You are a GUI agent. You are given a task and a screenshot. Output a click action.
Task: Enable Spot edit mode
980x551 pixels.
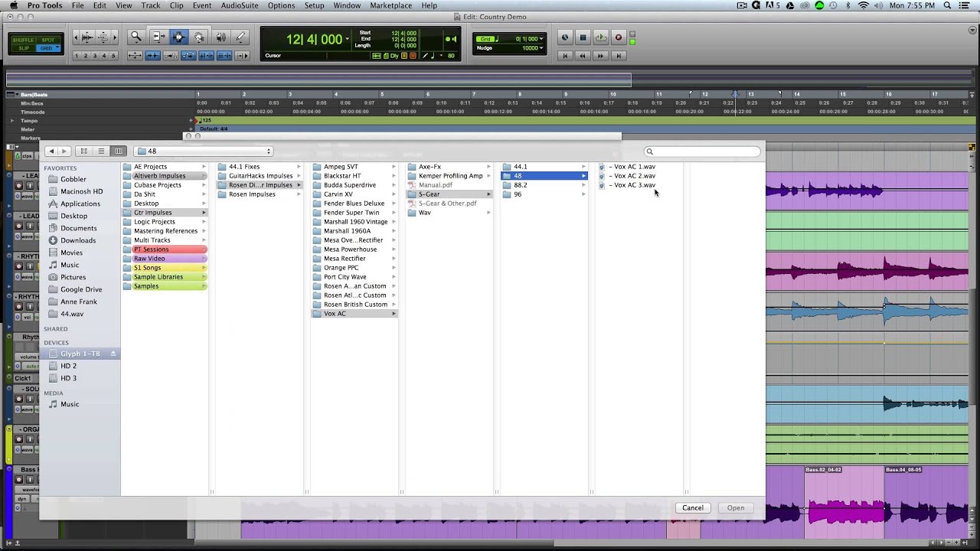tap(47, 40)
